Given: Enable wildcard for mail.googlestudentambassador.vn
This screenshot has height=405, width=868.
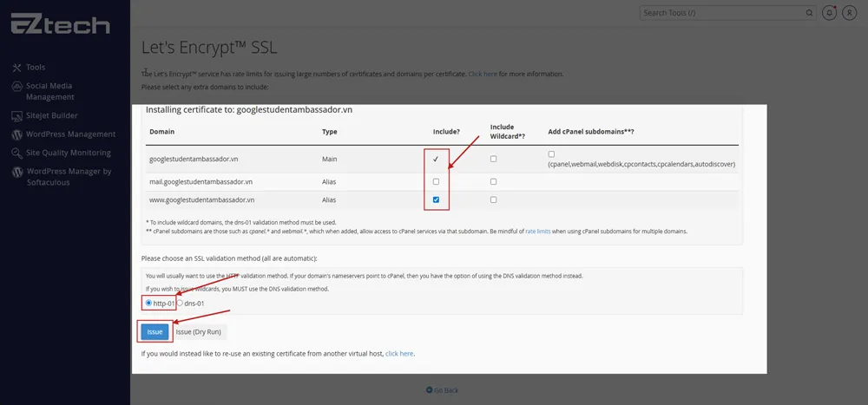Looking at the screenshot, I should tap(493, 181).
